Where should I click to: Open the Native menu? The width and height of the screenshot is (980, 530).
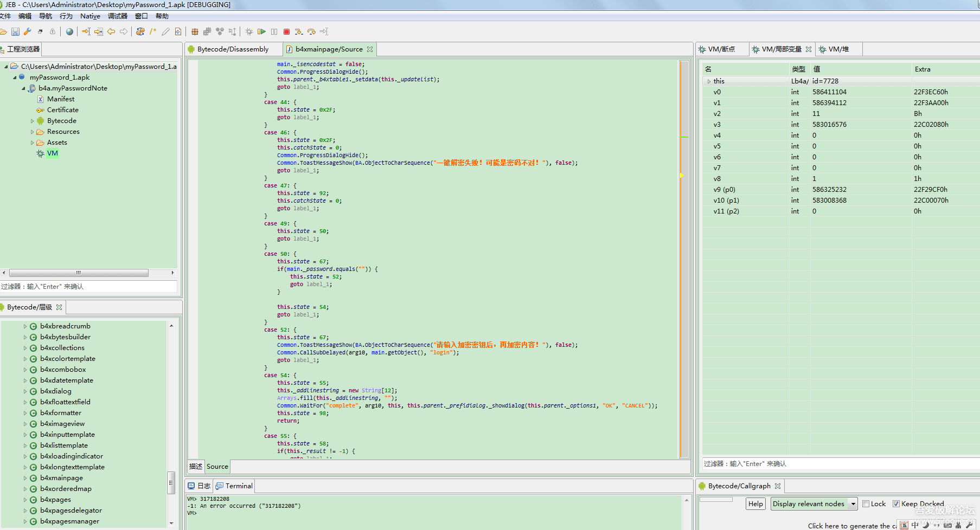pyautogui.click(x=90, y=16)
